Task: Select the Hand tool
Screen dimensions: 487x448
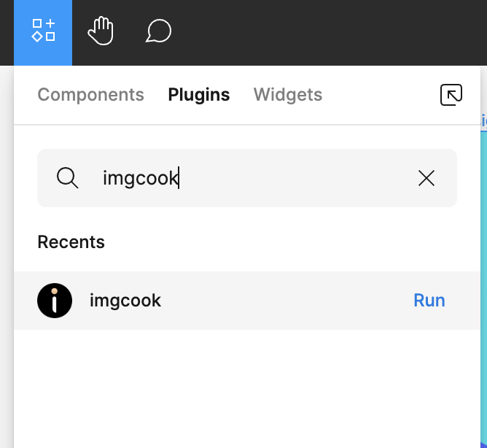Action: pos(101,31)
